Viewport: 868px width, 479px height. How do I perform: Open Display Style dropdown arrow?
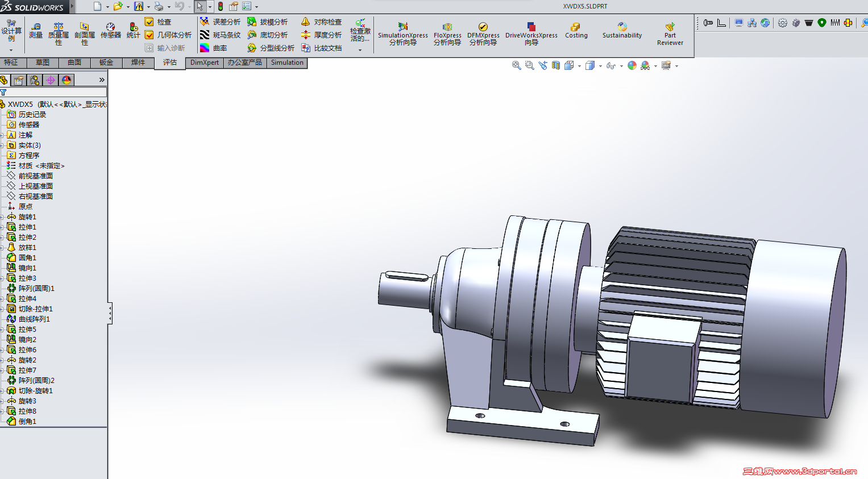(x=600, y=66)
